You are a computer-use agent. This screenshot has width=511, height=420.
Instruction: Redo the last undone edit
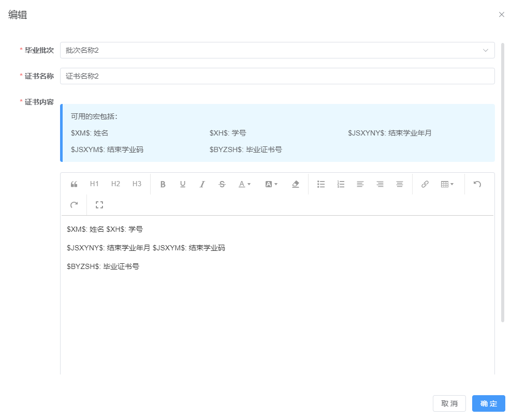pyautogui.click(x=74, y=205)
